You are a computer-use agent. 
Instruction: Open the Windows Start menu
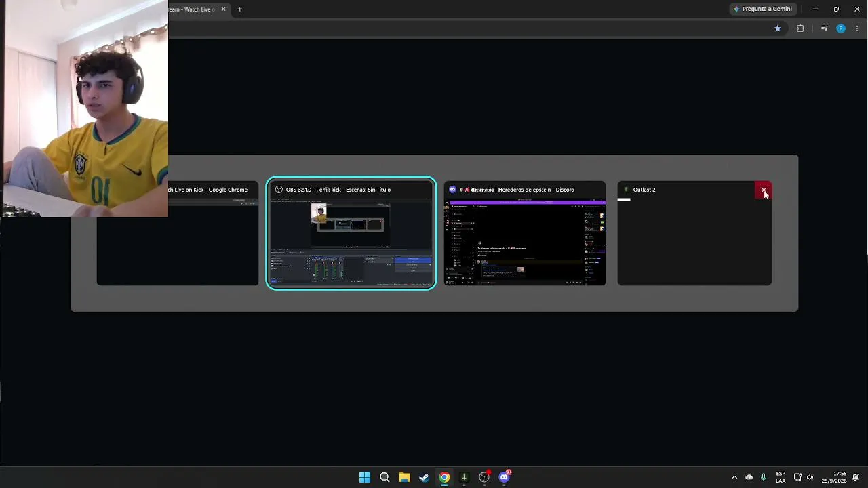coord(365,477)
